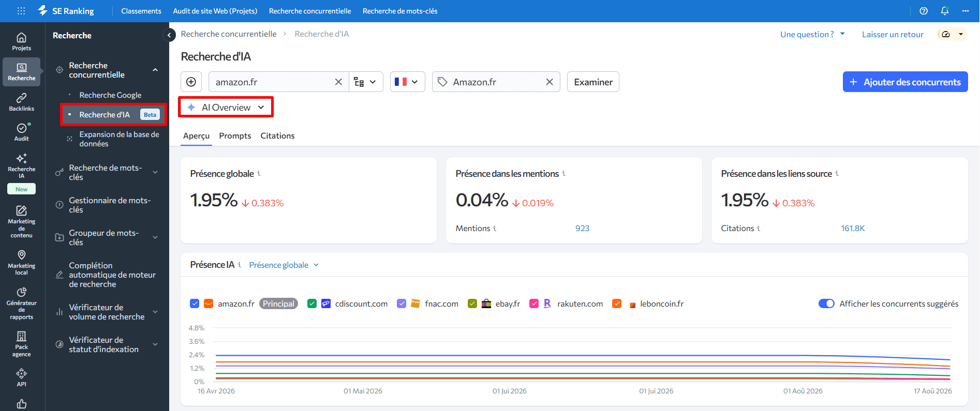This screenshot has height=411, width=980.
Task: Show info for Présence dans les mentions
Action: pos(564,174)
